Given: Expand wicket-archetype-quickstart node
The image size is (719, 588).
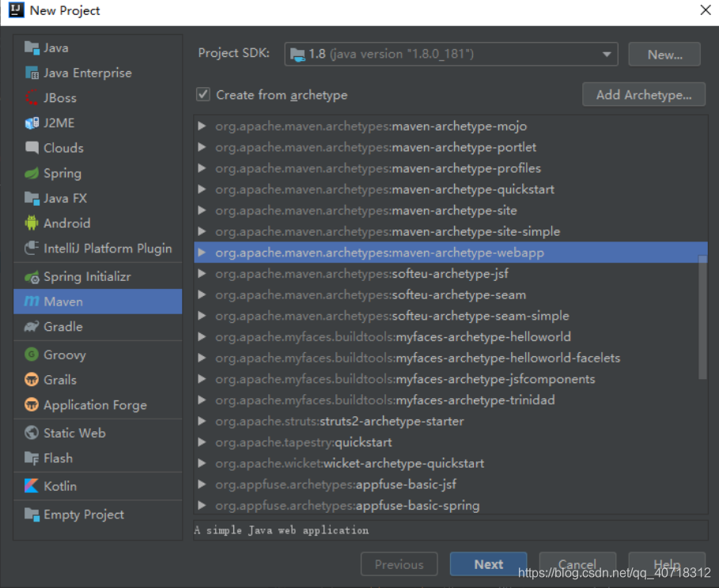Looking at the screenshot, I should tap(201, 463).
